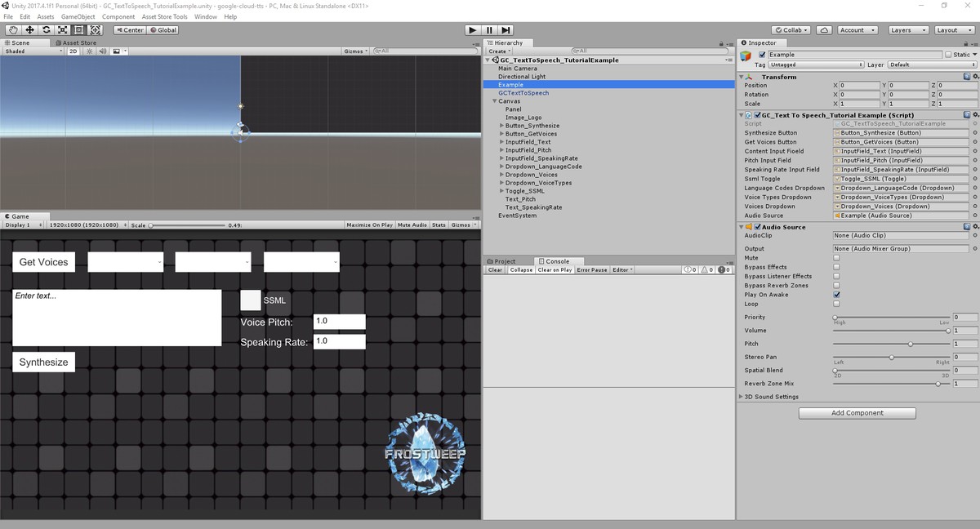Switch to the Asset Store tab
The width and height of the screenshot is (980, 529).
pyautogui.click(x=76, y=42)
